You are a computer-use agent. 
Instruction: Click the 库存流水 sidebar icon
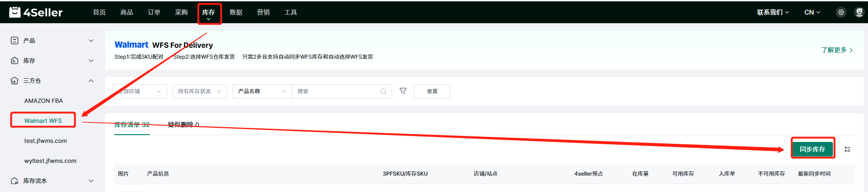coord(15,181)
